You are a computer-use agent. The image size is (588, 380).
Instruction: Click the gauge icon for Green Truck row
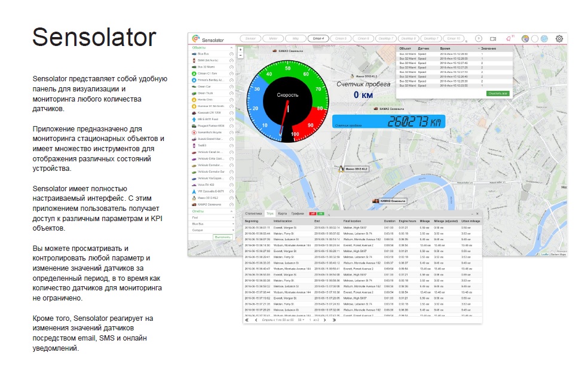[x=231, y=93]
